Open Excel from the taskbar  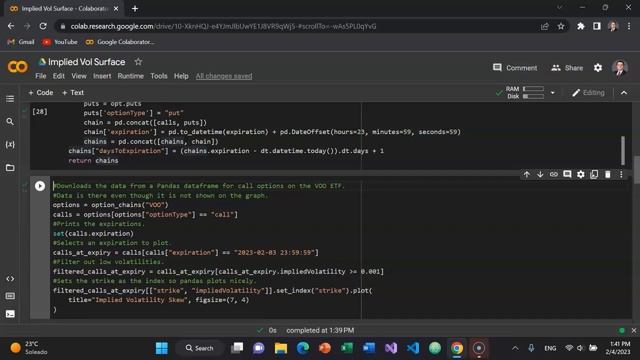click(347, 348)
